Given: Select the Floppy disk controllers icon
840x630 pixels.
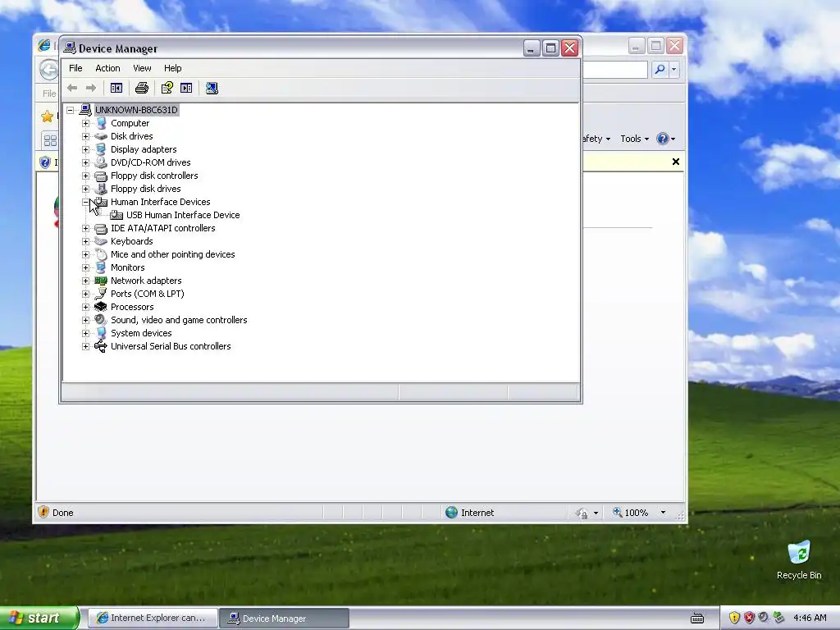Looking at the screenshot, I should coord(101,176).
